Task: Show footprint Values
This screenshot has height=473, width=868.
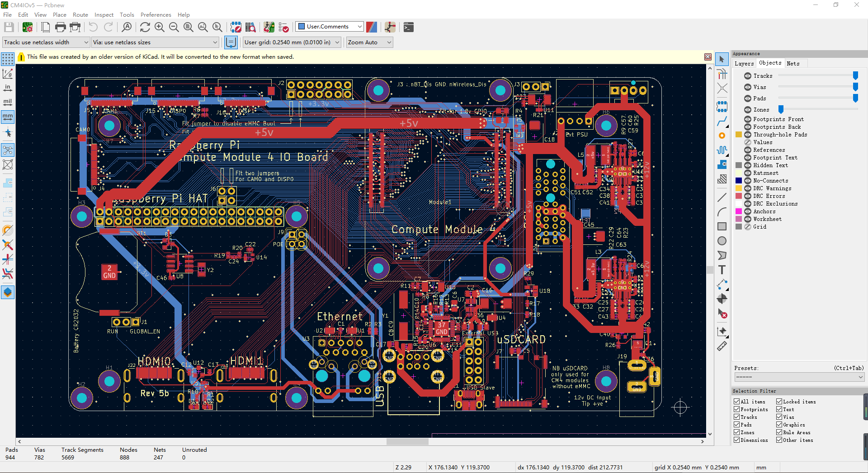Action: (x=748, y=142)
